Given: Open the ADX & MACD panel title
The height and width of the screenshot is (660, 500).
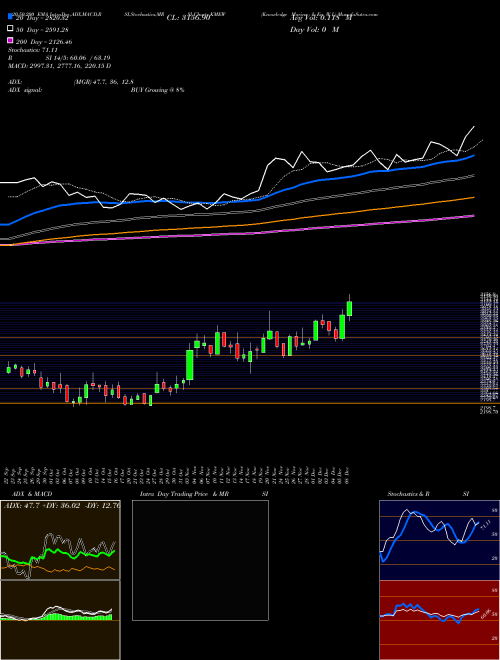Looking at the screenshot, I should (32, 494).
